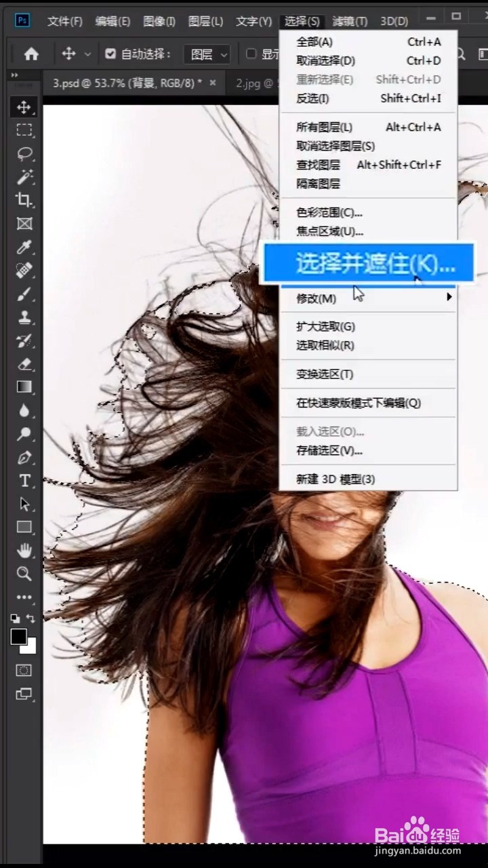Open the 3D(D) menu
488x868 pixels.
(394, 21)
